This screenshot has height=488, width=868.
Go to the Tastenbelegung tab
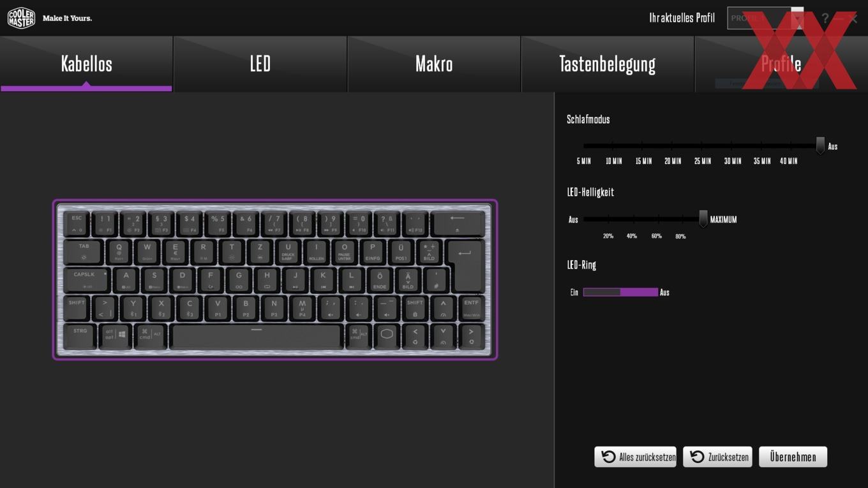(608, 64)
